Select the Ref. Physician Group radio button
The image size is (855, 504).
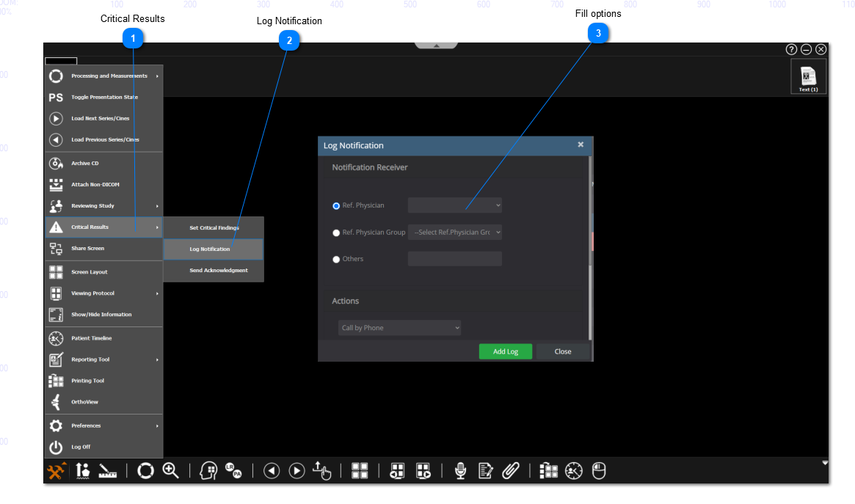click(337, 233)
